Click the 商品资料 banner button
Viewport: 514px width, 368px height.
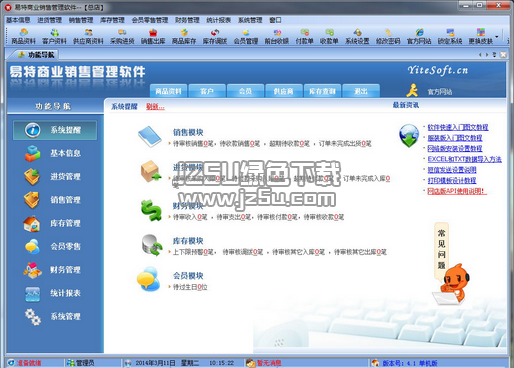169,91
